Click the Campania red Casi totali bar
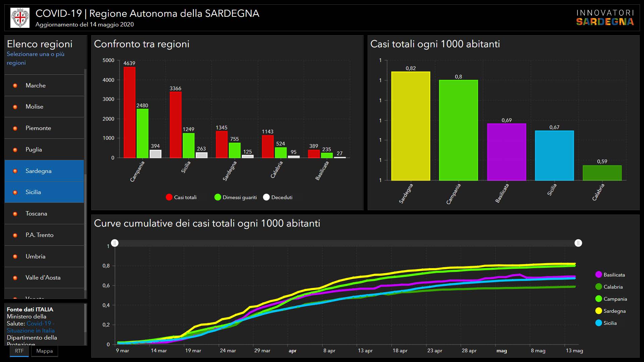 (x=129, y=112)
